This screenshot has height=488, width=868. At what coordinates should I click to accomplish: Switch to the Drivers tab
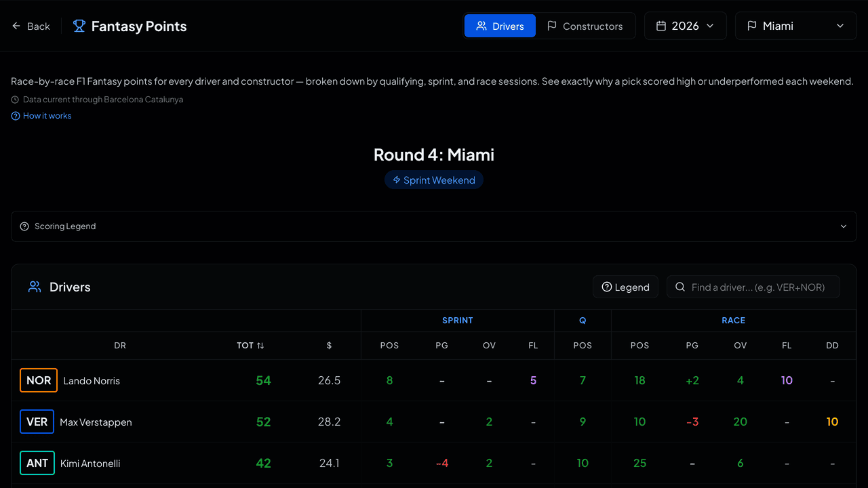click(x=500, y=26)
